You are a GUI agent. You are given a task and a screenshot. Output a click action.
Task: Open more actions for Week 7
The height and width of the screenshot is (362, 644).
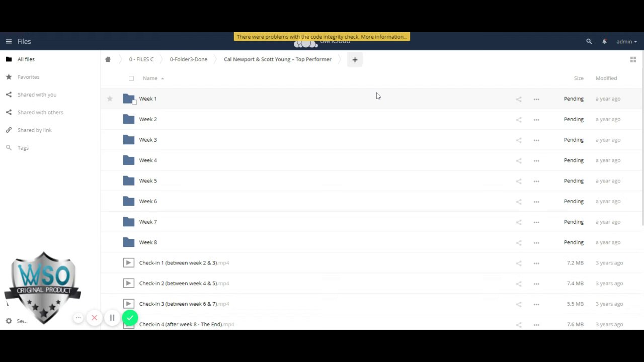[x=536, y=222]
